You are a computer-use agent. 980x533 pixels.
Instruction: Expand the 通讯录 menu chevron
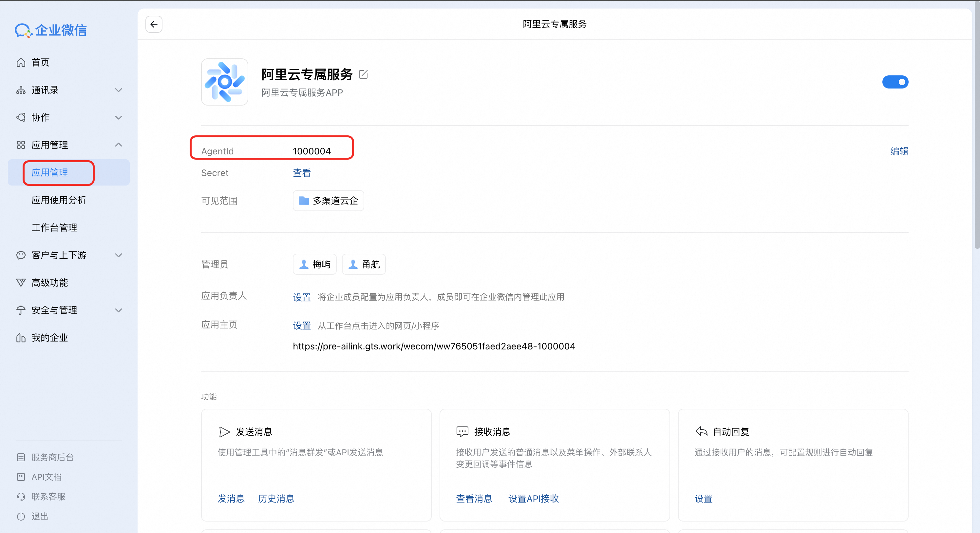tap(118, 90)
